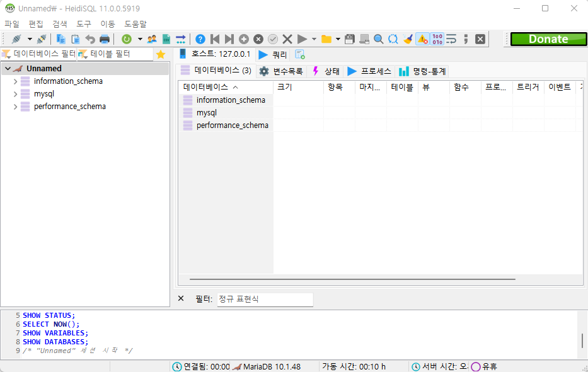Close the filter bar with the X
Screen dimensions: 588x372
(x=181, y=298)
